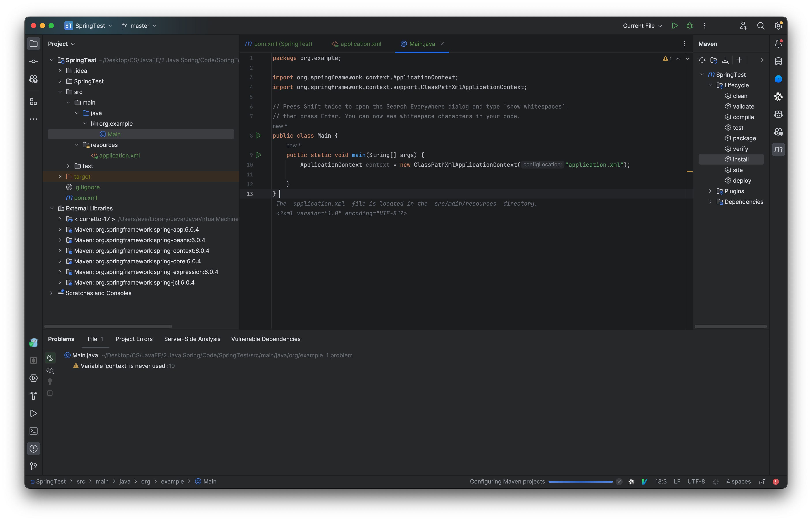Toggle the preview eye icon in Problems panel

pos(50,370)
